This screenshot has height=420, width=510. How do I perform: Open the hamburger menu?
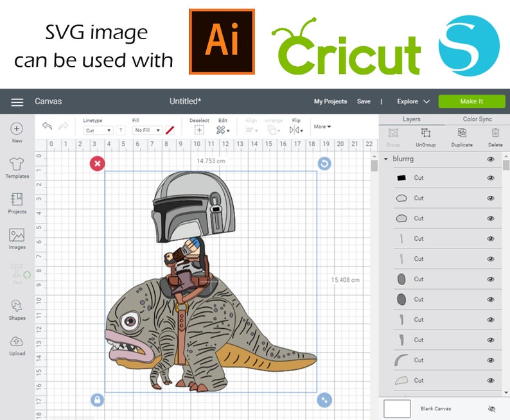[17, 102]
